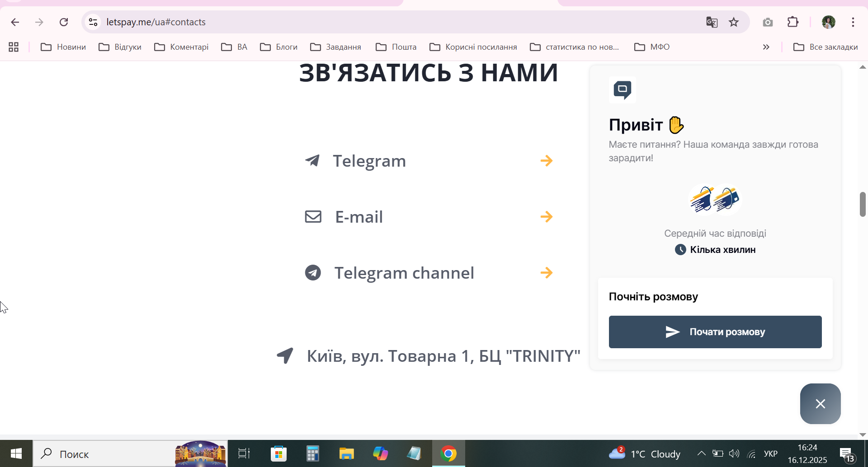Open the Відгуки bookmarks folder
868x467 pixels.
120,47
